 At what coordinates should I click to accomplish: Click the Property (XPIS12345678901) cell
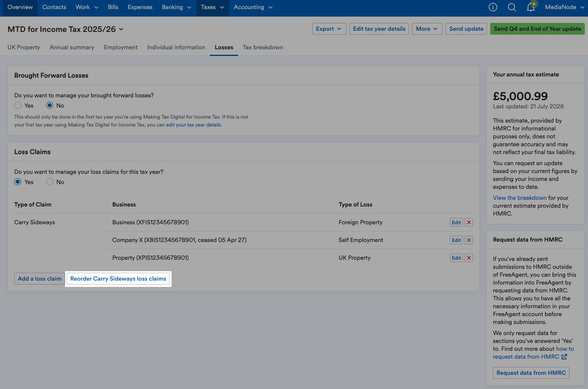[x=151, y=258]
